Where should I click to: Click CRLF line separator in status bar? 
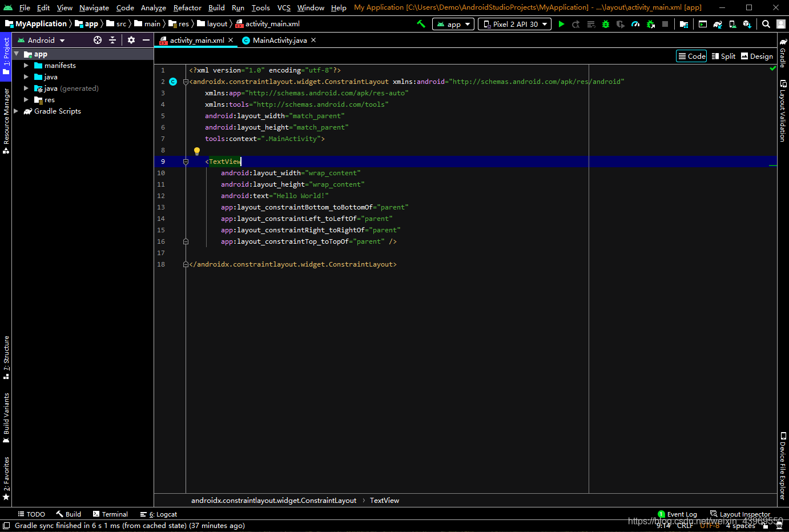(685, 526)
